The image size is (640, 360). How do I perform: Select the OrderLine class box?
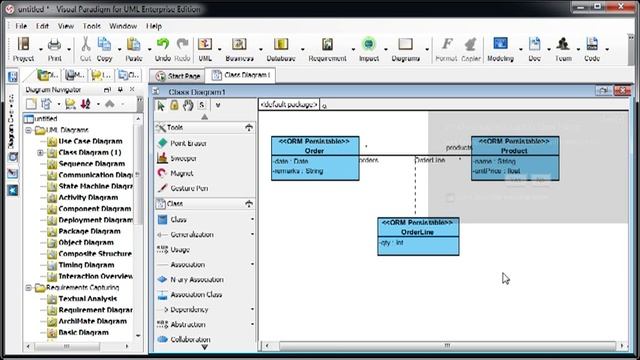(418, 236)
